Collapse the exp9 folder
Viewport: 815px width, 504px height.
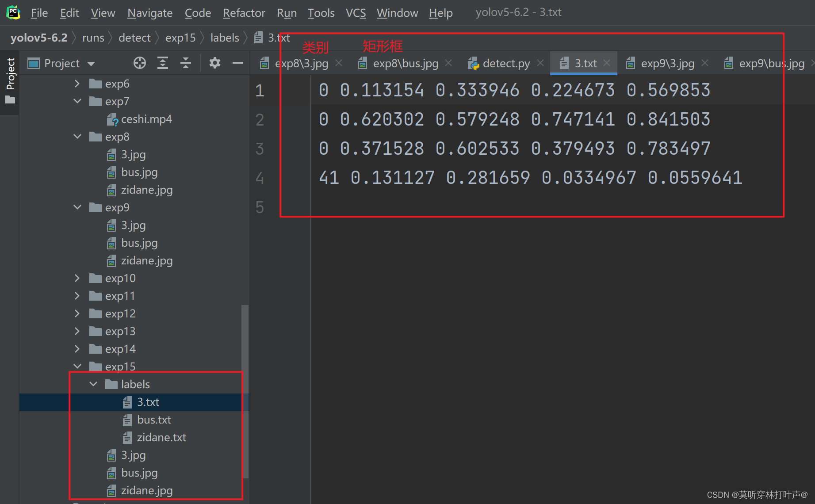coord(77,207)
